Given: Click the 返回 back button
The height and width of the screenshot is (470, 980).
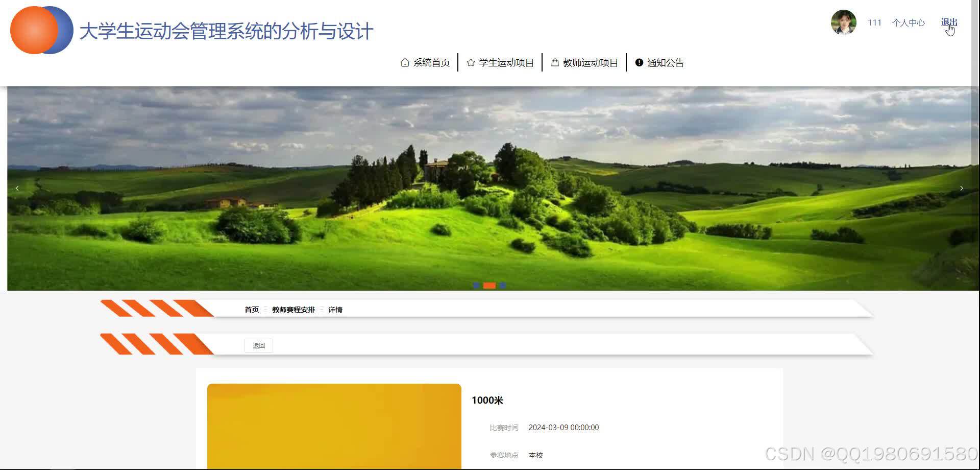Looking at the screenshot, I should [258, 345].
